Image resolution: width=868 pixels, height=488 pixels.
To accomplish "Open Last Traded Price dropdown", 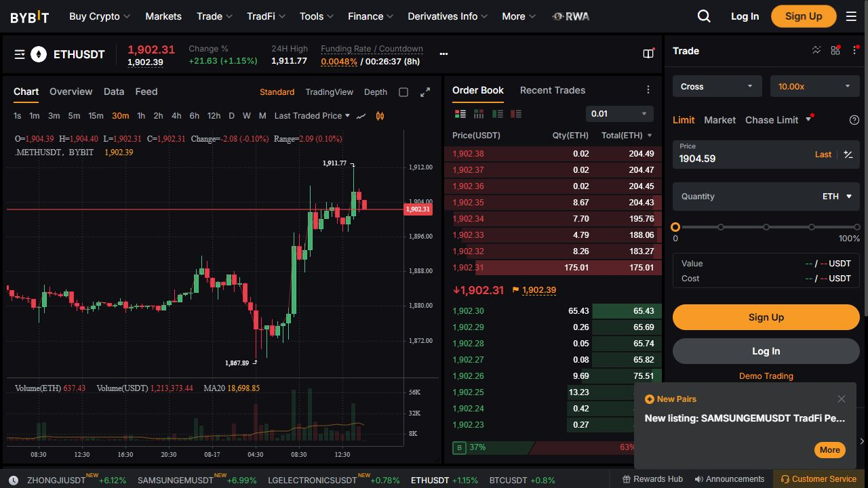I will (x=312, y=116).
